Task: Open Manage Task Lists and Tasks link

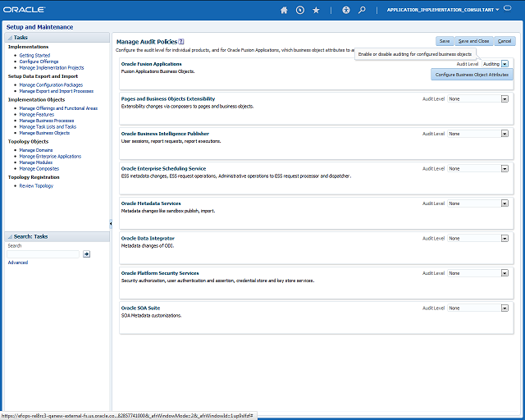Action: [x=48, y=126]
